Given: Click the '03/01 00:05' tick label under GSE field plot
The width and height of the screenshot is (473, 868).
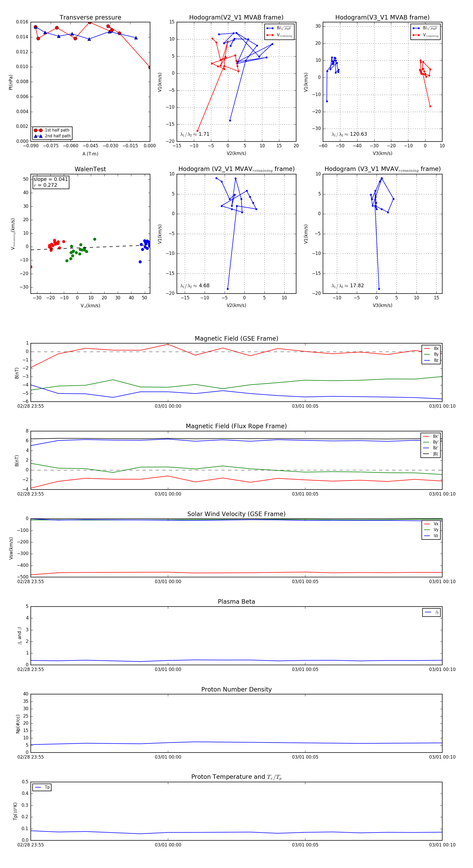Looking at the screenshot, I should click(x=305, y=406).
